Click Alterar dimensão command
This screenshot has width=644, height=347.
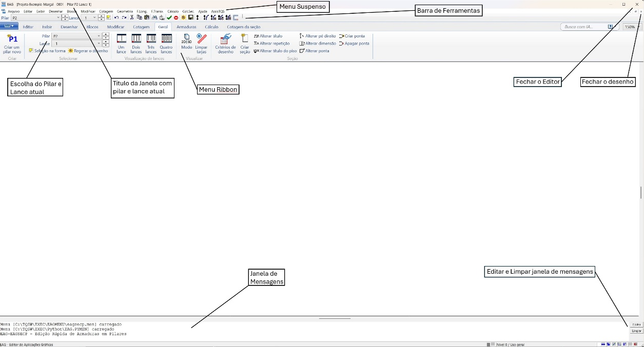(x=318, y=44)
